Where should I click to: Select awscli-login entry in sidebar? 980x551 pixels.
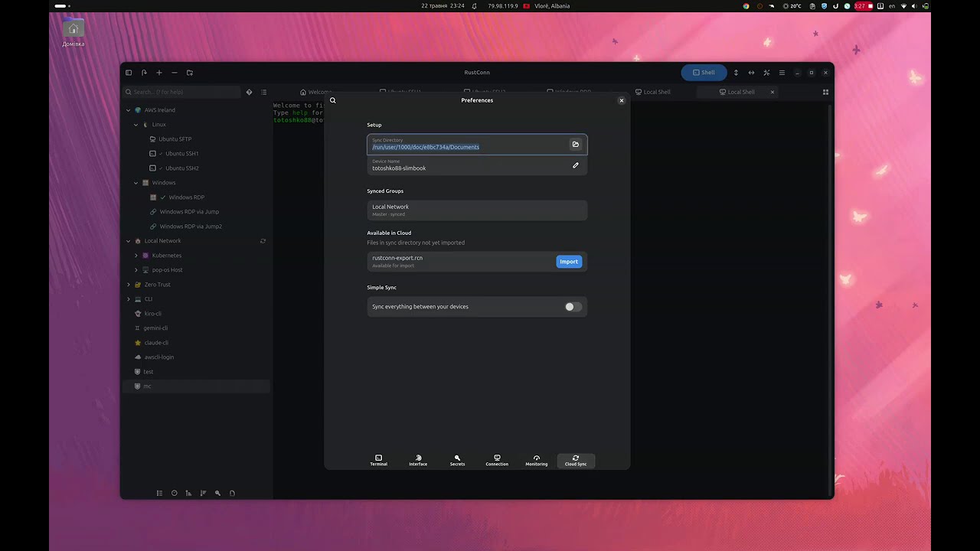pyautogui.click(x=158, y=357)
